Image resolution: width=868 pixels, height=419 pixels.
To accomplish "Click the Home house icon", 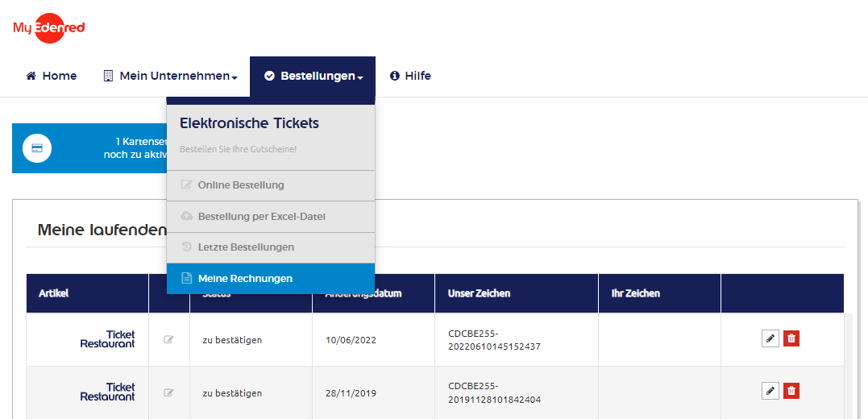I will pos(31,77).
